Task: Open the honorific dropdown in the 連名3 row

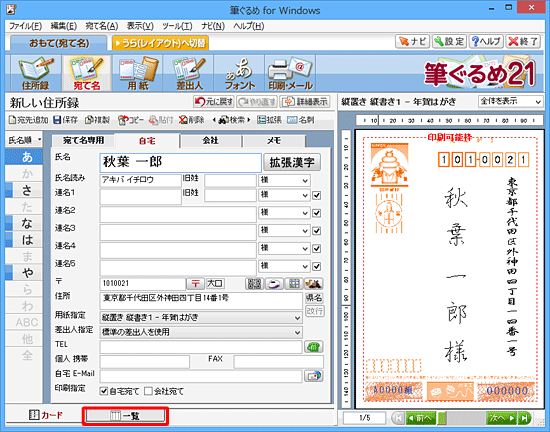Action: (284, 231)
